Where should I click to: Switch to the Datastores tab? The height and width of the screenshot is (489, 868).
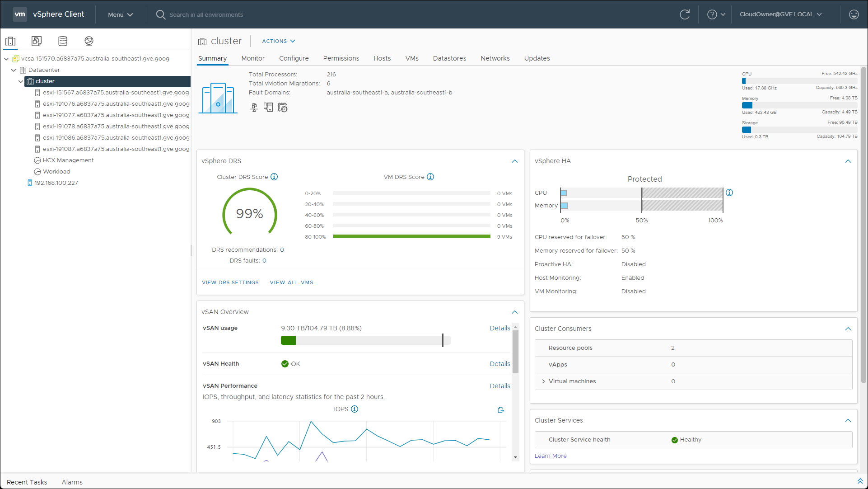(x=449, y=58)
